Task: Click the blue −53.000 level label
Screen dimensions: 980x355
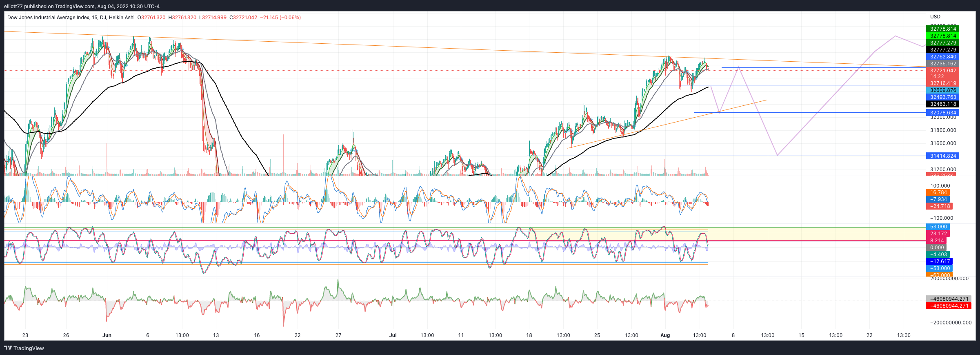Action: pos(940,268)
